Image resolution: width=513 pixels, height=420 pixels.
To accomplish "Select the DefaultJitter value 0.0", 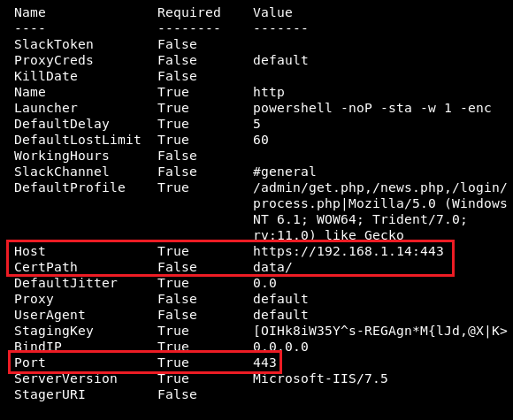I will (264, 283).
